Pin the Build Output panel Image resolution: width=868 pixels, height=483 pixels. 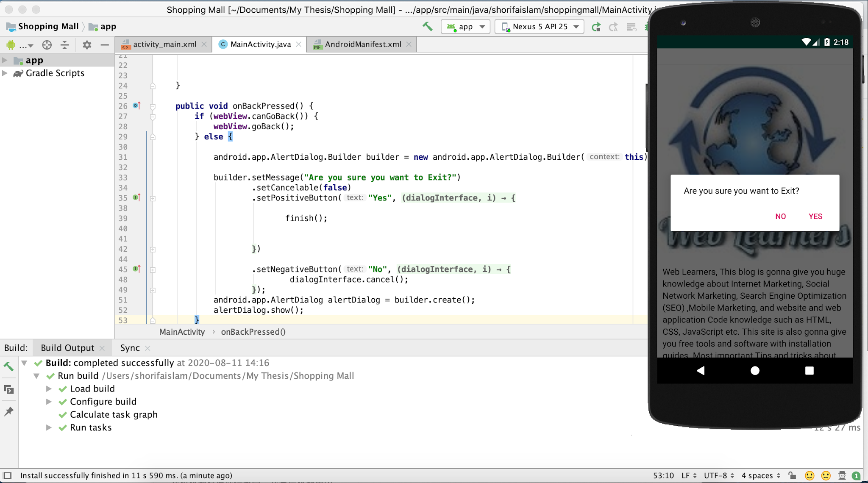click(9, 411)
